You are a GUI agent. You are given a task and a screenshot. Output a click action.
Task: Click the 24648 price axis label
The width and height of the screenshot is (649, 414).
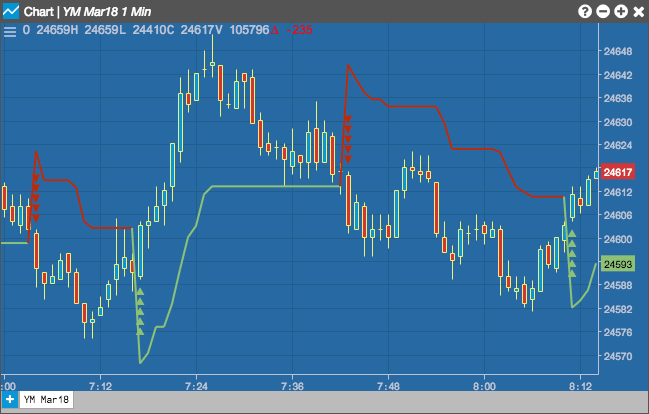(618, 51)
